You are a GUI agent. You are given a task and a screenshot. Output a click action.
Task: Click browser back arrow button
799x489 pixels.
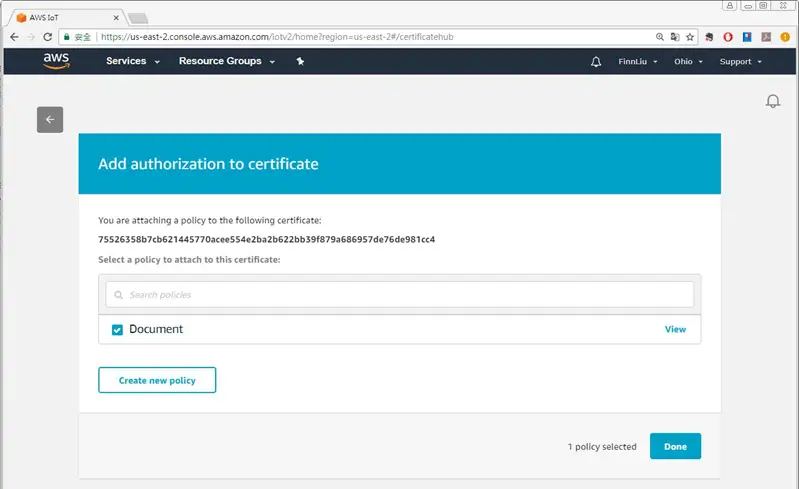[14, 37]
